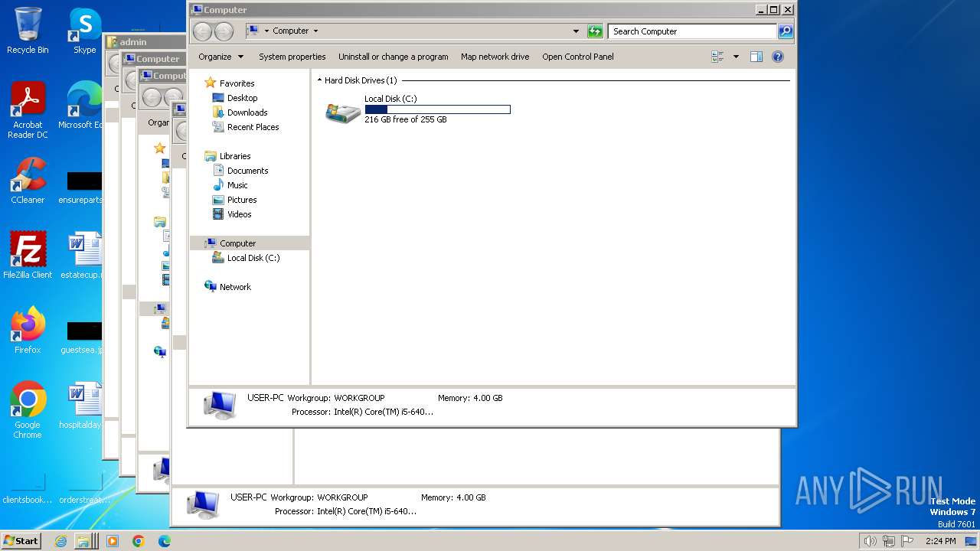
Task: Click the Computer address breadcrumb
Action: pyautogui.click(x=291, y=31)
